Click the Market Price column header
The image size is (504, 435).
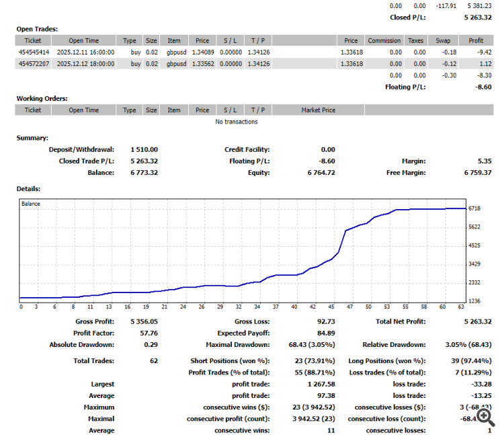319,110
